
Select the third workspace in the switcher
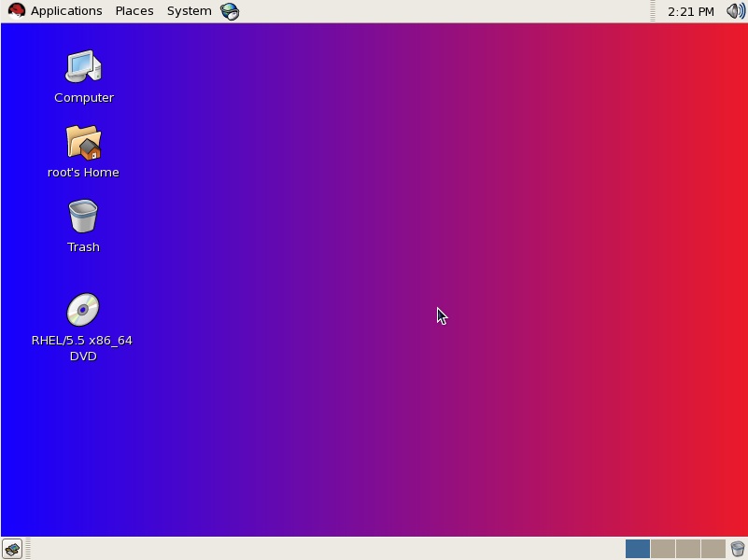688,549
